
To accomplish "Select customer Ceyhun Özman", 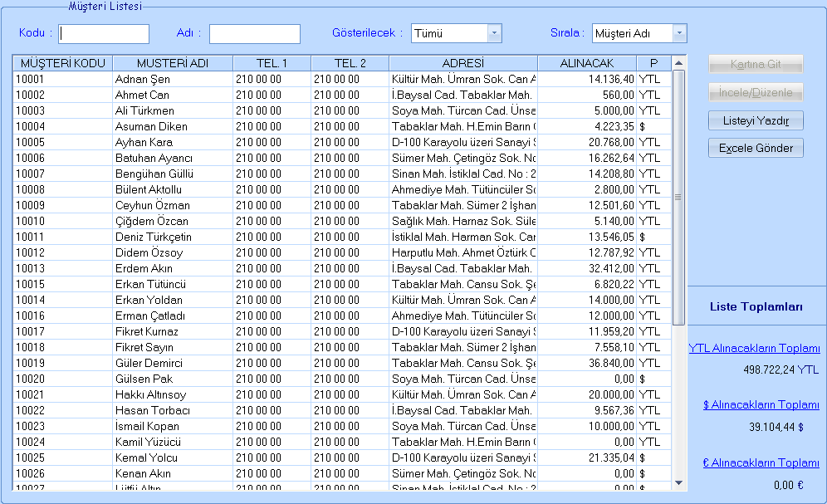I will click(153, 206).
